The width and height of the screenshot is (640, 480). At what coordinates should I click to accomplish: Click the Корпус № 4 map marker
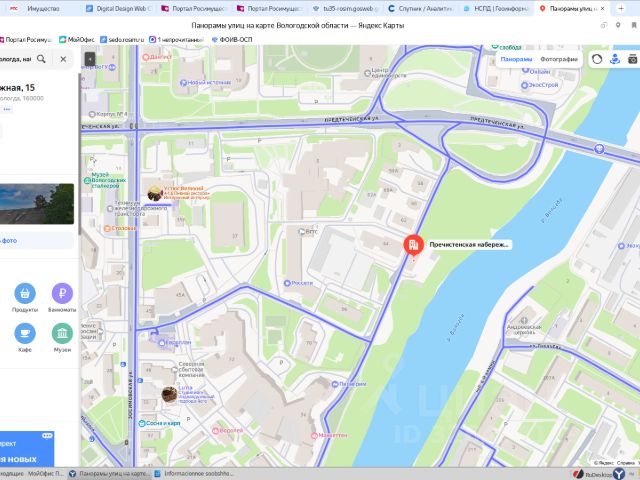tap(93, 114)
